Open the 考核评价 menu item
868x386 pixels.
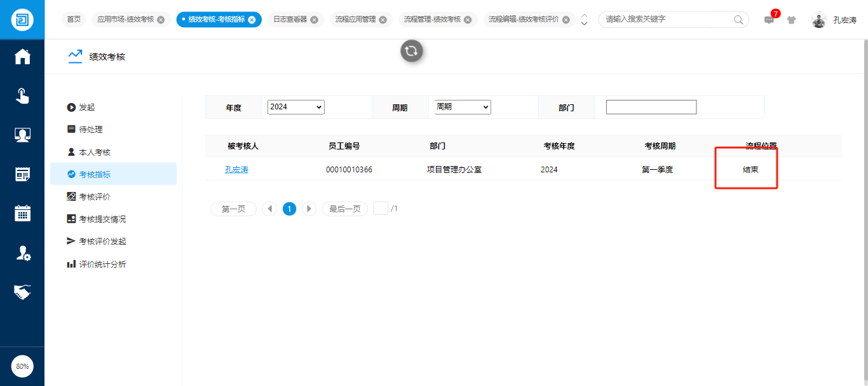click(113, 196)
